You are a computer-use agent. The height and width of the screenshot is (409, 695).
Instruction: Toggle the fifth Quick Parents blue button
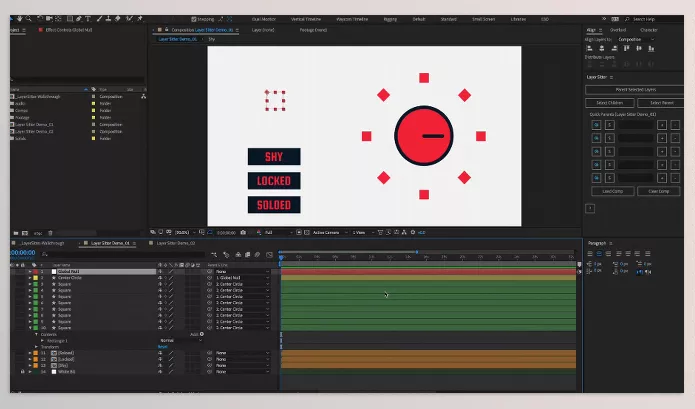[596, 178]
